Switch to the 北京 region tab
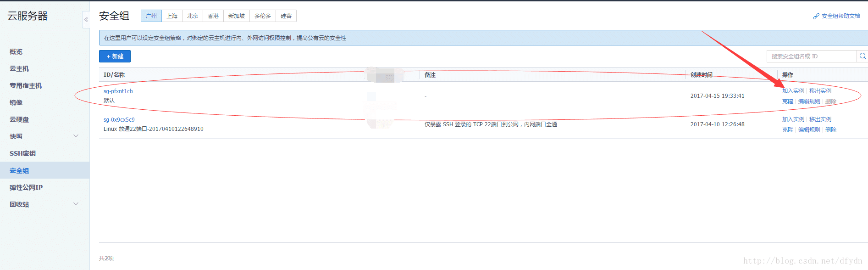 (x=193, y=16)
